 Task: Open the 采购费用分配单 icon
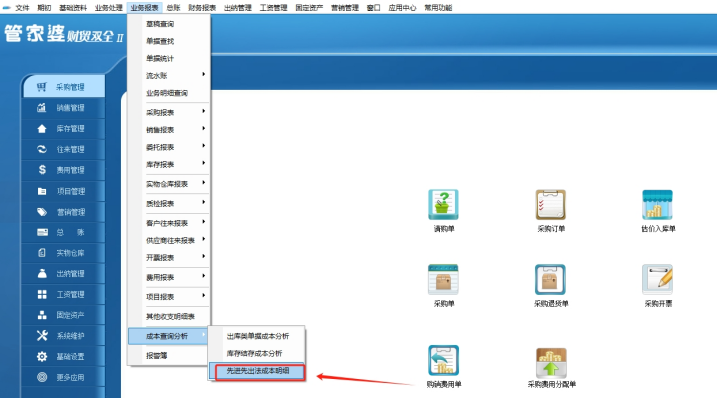551,362
